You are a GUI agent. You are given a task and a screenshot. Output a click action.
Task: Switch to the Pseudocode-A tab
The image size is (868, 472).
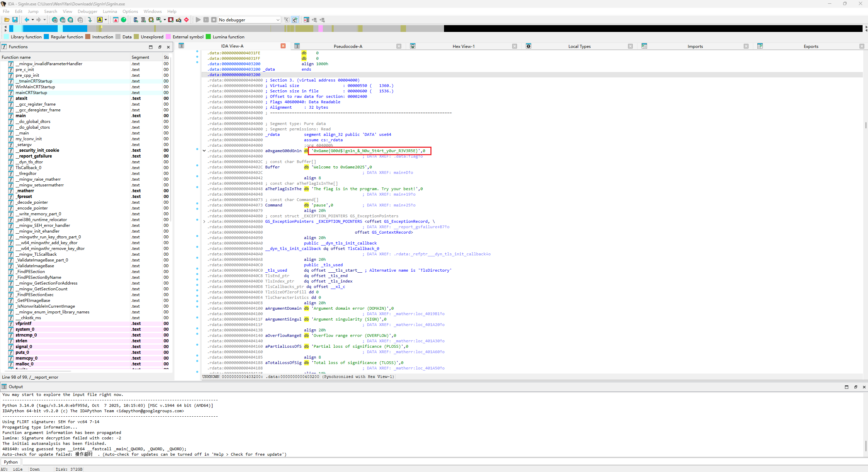tap(348, 46)
